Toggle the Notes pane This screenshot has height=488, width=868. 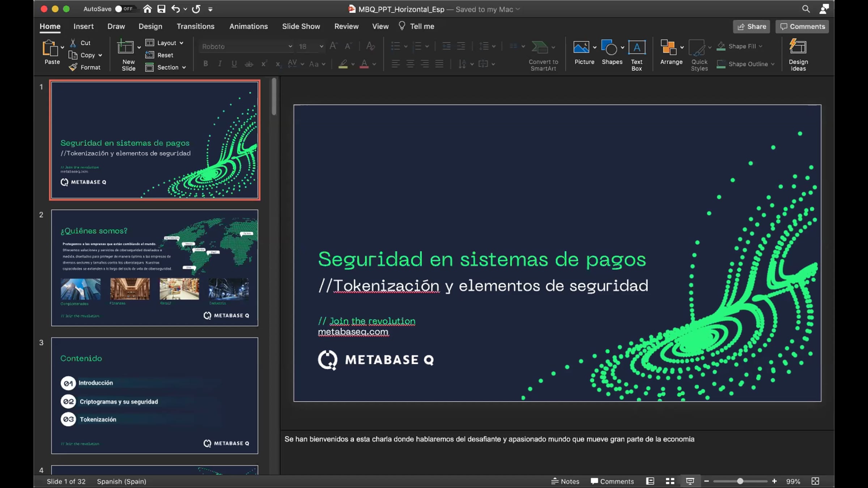click(565, 481)
